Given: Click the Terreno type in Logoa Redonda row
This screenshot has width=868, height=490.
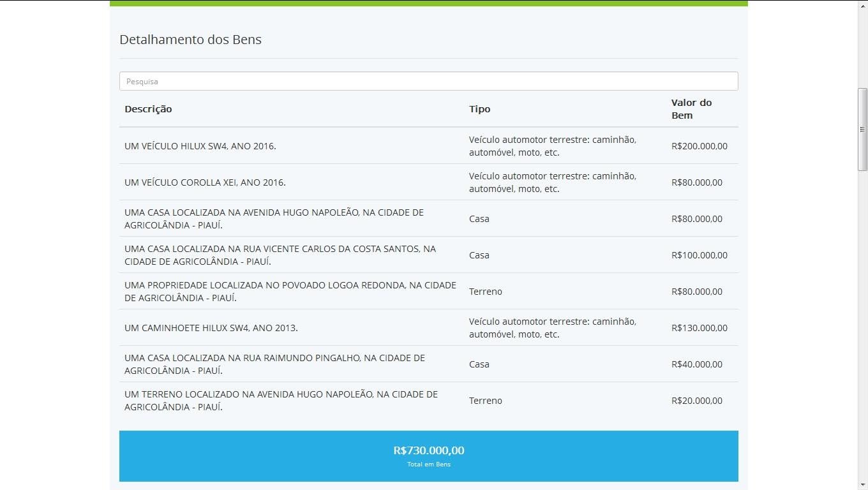Looking at the screenshot, I should (486, 292).
